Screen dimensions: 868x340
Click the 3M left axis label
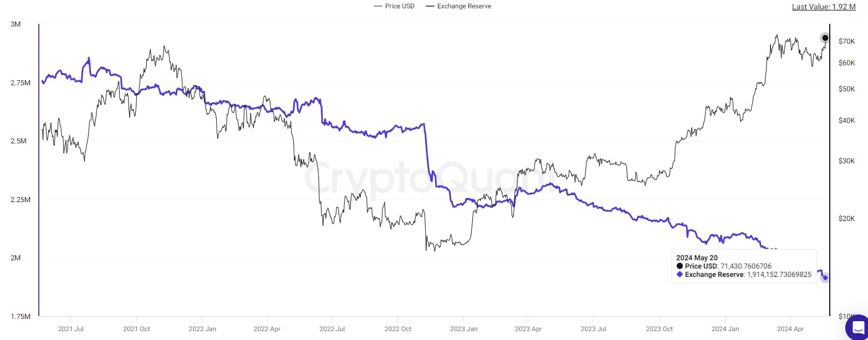16,24
